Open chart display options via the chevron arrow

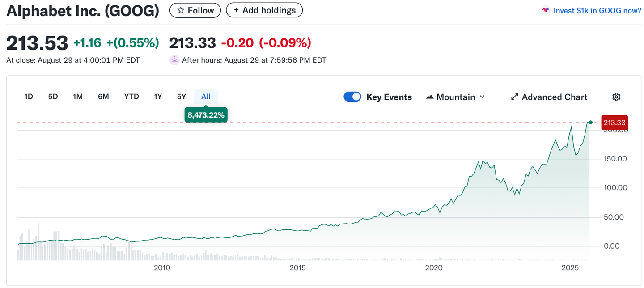[483, 97]
